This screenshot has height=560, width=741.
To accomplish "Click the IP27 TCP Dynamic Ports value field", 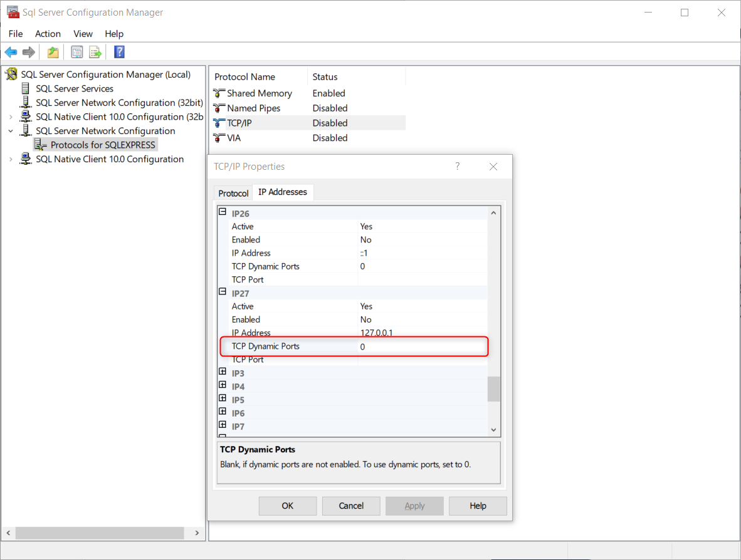I will (423, 346).
